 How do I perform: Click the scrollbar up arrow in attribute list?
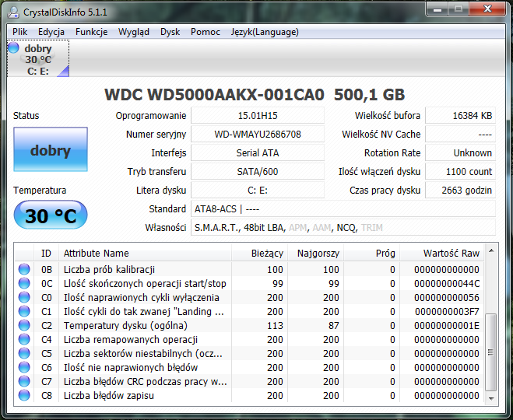(491, 250)
